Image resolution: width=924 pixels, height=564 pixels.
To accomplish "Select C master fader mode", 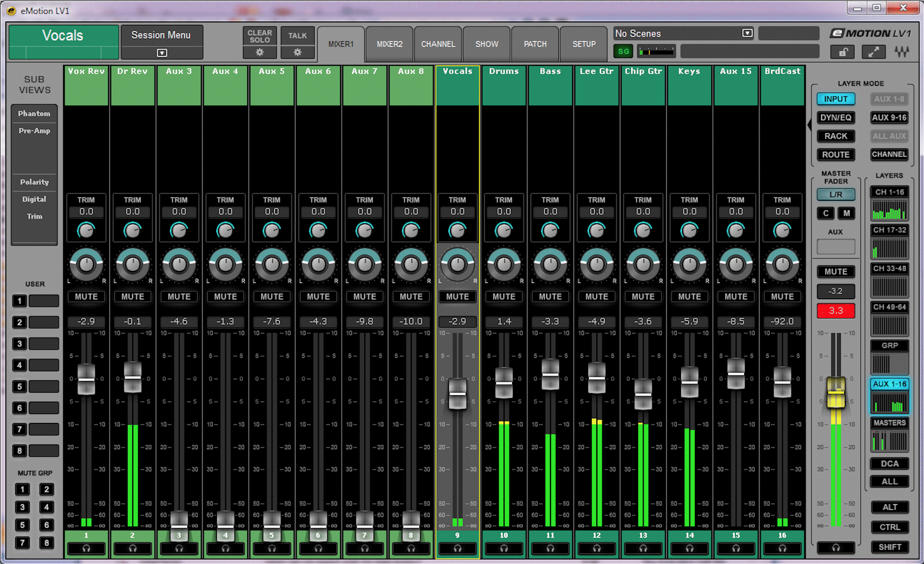I will 825,213.
